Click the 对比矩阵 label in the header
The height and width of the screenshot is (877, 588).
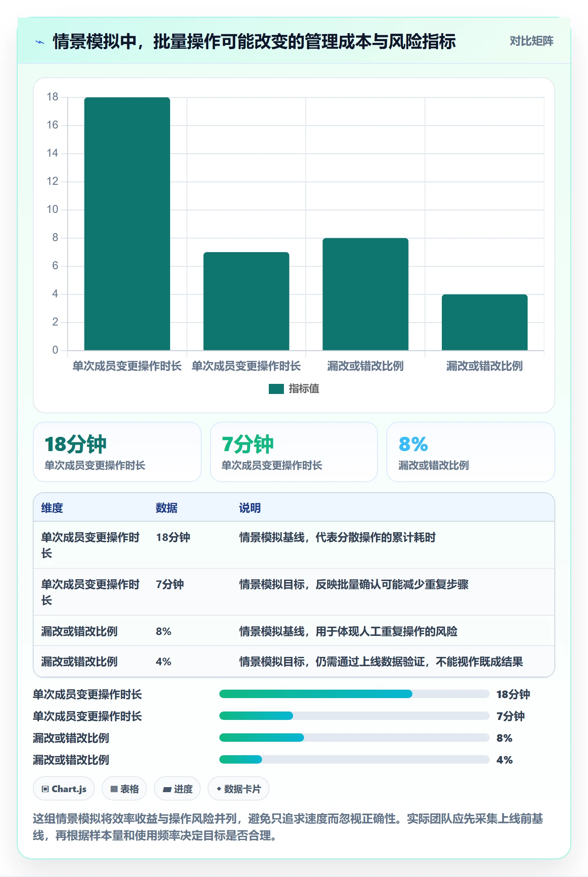click(x=531, y=41)
